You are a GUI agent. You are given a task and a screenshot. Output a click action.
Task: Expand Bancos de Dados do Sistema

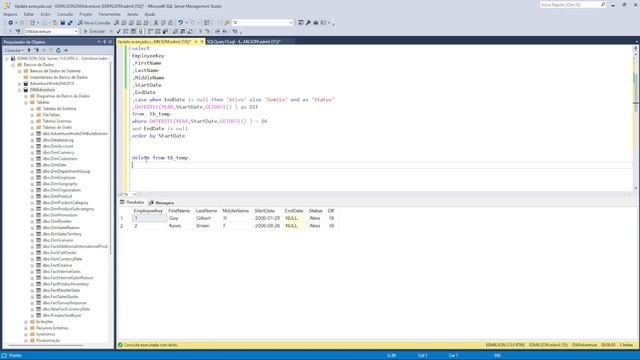click(20, 71)
